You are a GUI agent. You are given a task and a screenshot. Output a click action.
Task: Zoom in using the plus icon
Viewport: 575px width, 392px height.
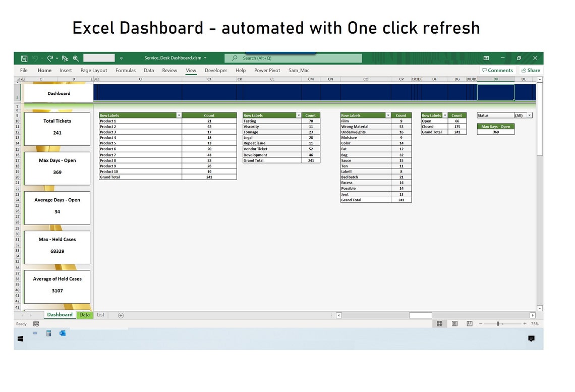[x=525, y=323]
